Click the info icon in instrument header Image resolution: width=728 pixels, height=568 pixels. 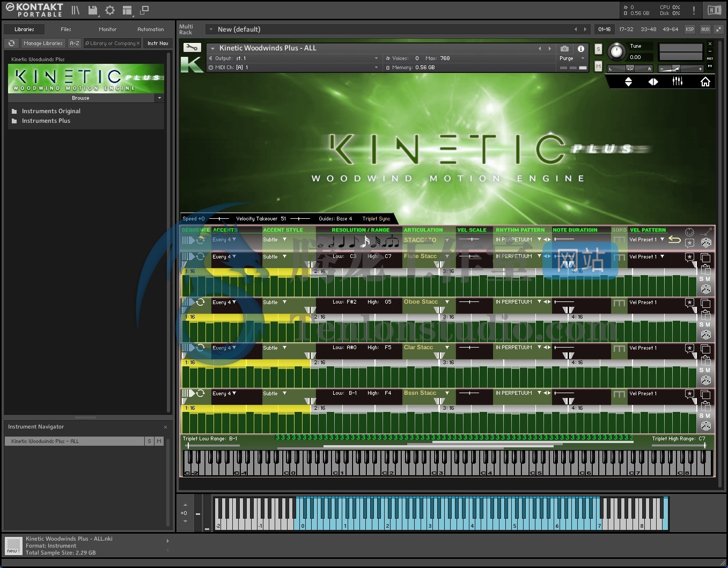(x=580, y=48)
